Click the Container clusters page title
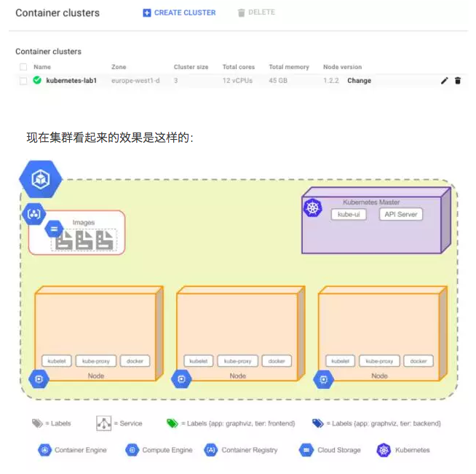Image resolution: width=476 pixels, height=474 pixels. point(57,13)
